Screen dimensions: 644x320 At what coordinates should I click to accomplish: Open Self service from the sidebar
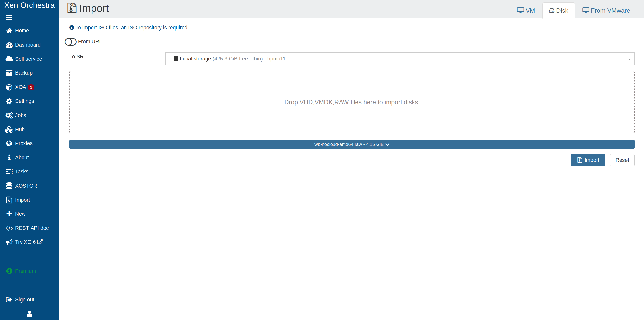pos(28,59)
